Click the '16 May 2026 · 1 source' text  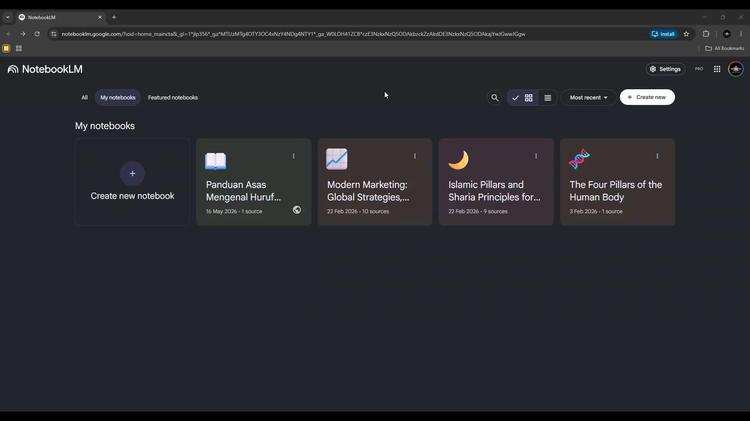234,211
